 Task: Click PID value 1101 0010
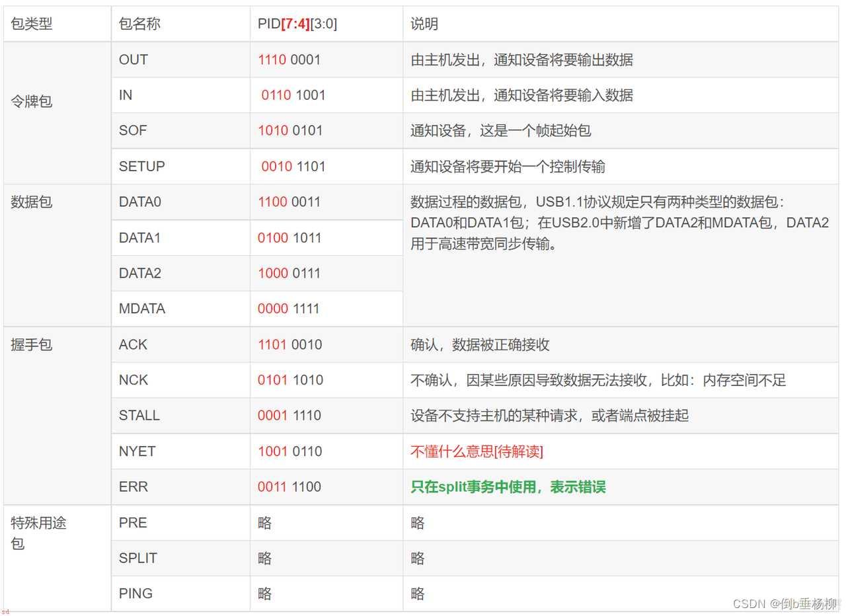tap(290, 344)
